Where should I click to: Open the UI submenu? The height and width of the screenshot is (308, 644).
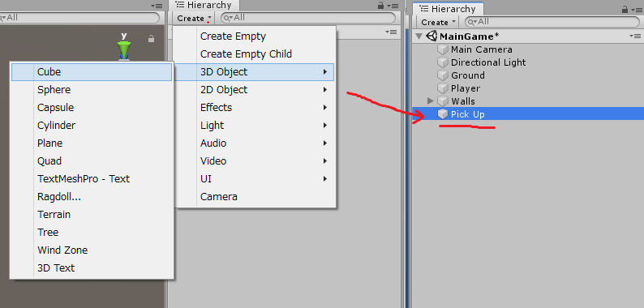(254, 179)
